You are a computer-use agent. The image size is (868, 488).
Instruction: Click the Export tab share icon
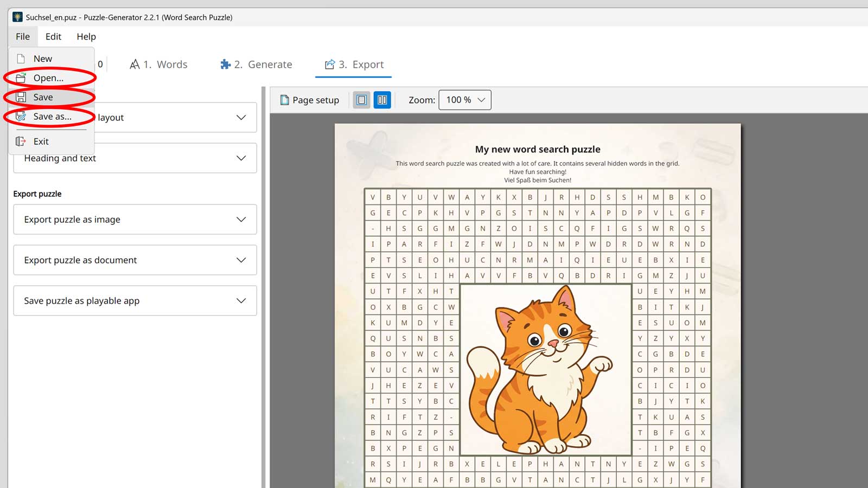point(330,65)
